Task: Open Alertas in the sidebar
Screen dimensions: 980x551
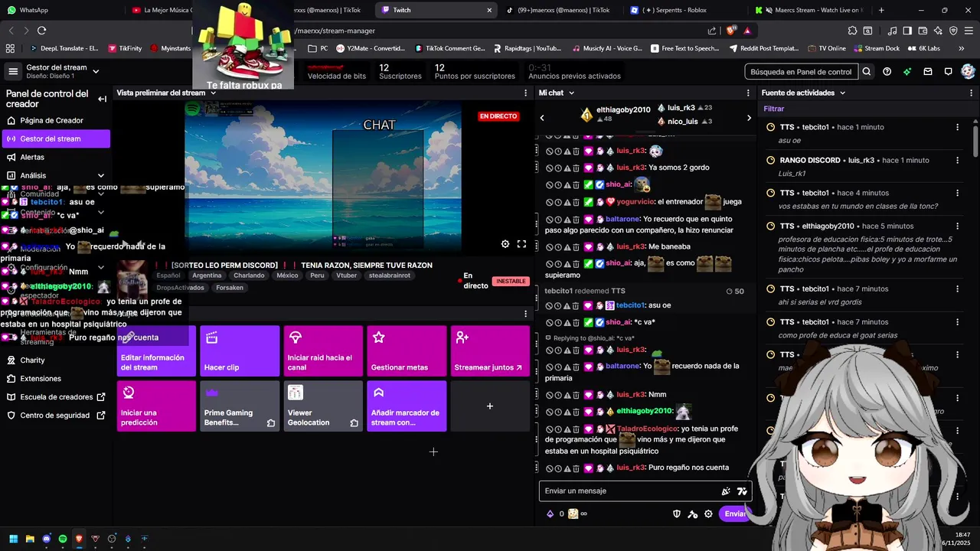Action: coord(56,157)
